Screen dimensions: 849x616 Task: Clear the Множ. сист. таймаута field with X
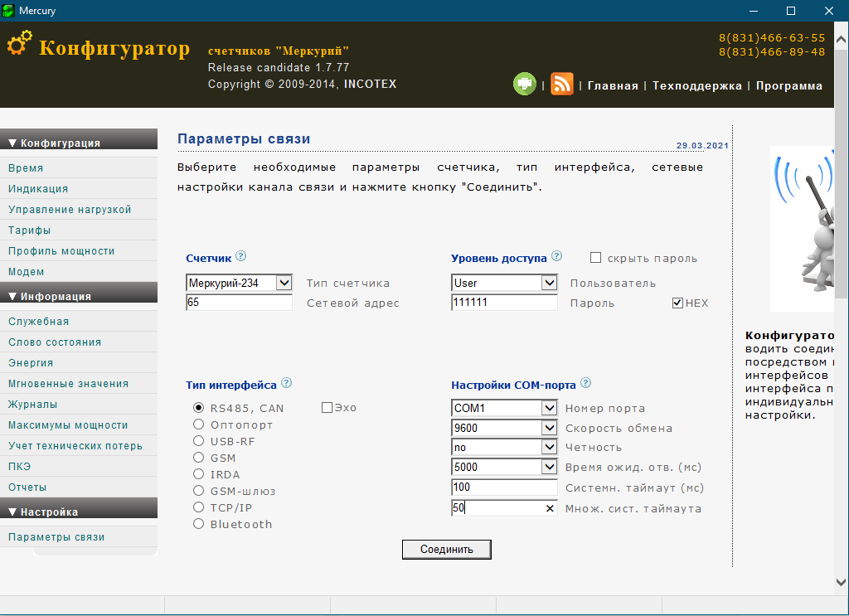pos(550,508)
